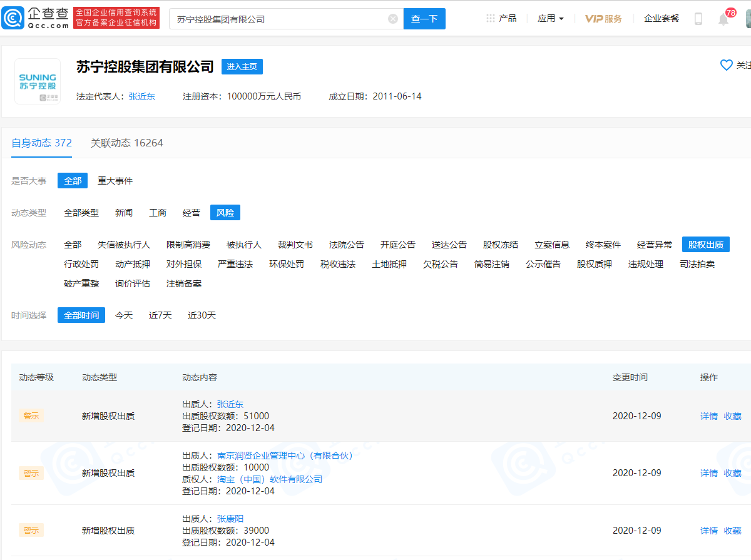
Task: Filter by 立案信息
Action: click(x=552, y=245)
